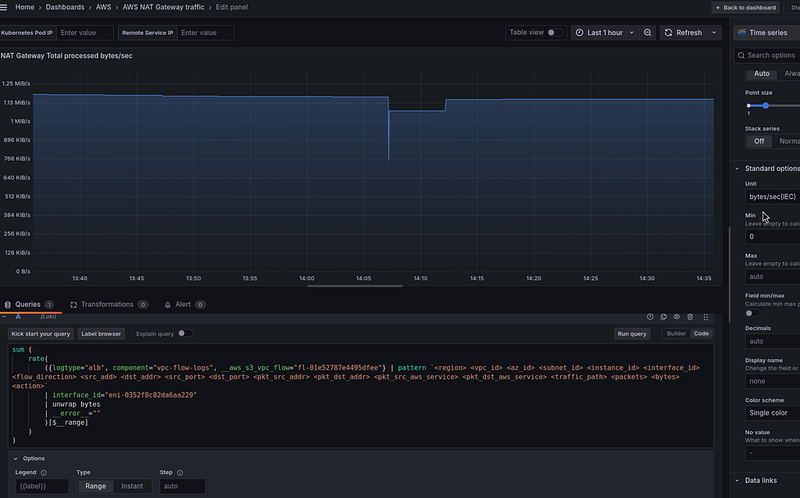The height and width of the screenshot is (498, 800).
Task: Open the refresh interval dropdown arrow
Action: pos(714,33)
